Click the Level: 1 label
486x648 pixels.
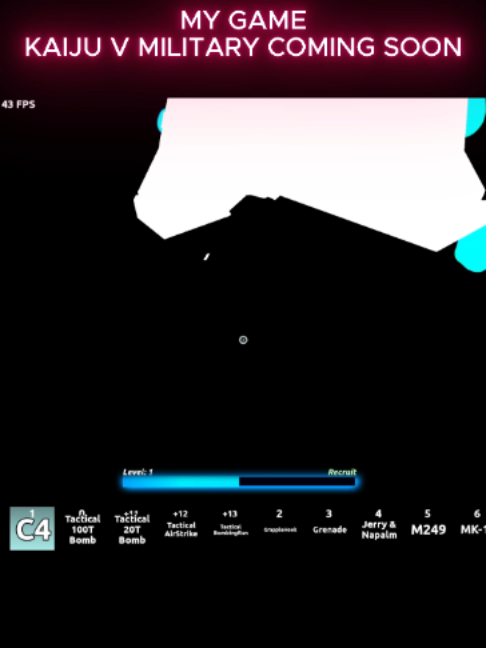[138, 472]
